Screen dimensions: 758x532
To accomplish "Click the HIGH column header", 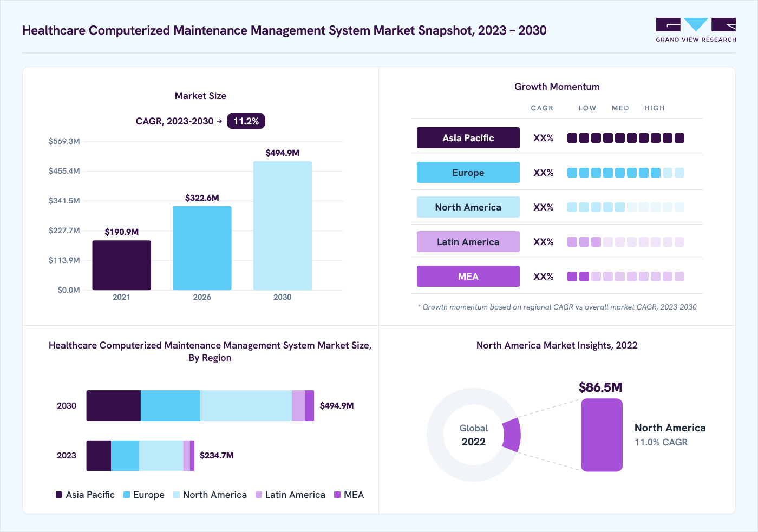I will (655, 108).
